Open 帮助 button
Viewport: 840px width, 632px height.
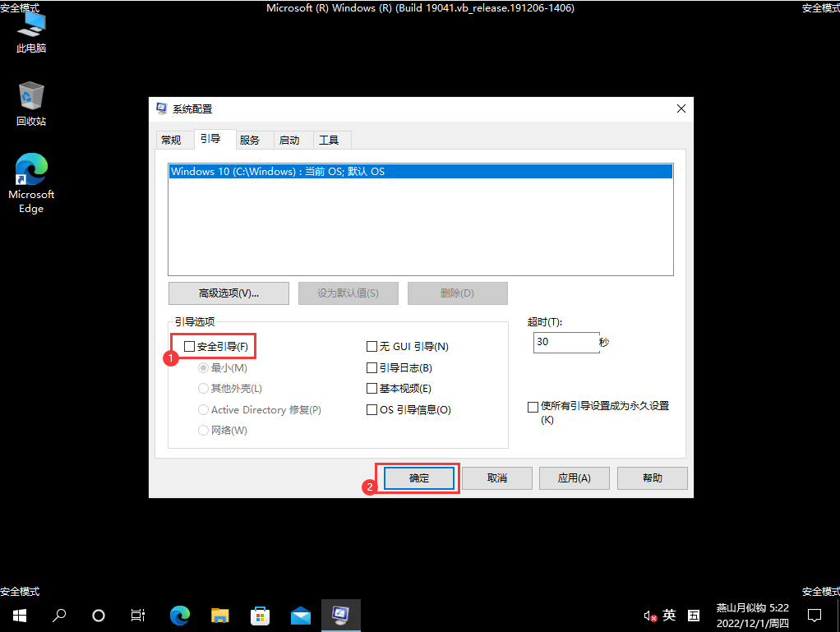pos(653,478)
